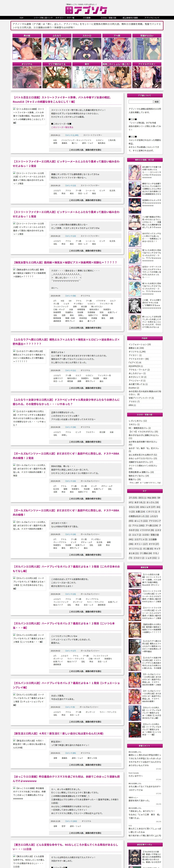Select the ストリートファイター category beside 2019.04.11
174x868 pixels.
coord(93,135)
